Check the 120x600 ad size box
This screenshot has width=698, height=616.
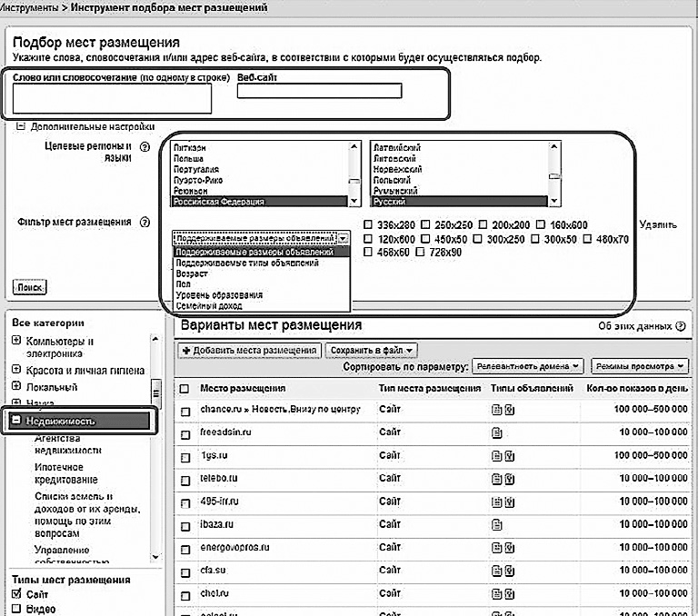[x=368, y=239]
